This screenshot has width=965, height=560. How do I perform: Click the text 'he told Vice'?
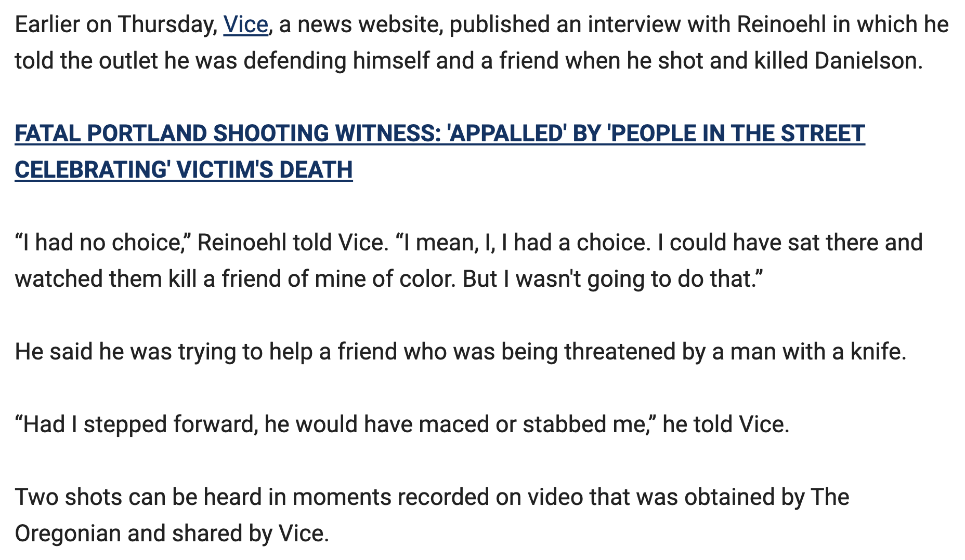click(x=726, y=424)
